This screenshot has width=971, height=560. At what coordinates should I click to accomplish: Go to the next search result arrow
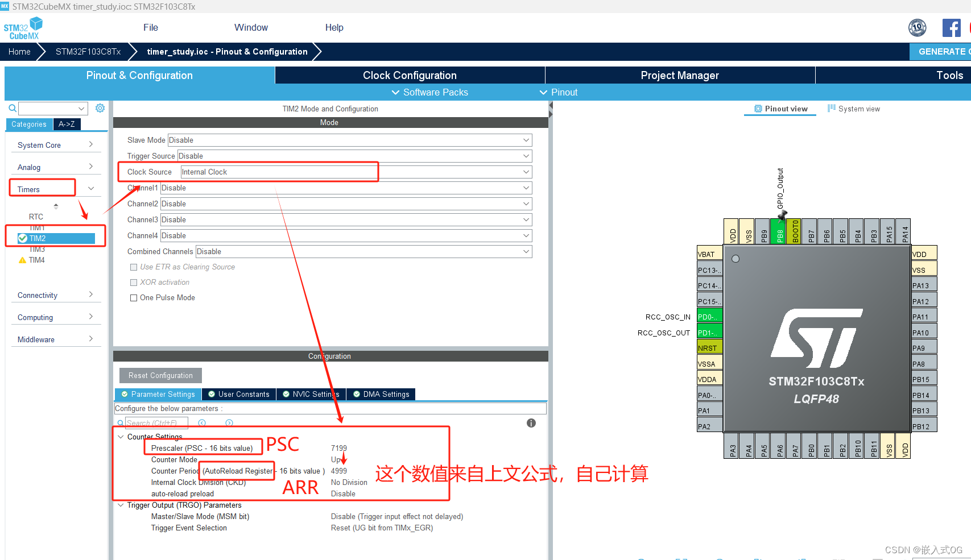(229, 423)
